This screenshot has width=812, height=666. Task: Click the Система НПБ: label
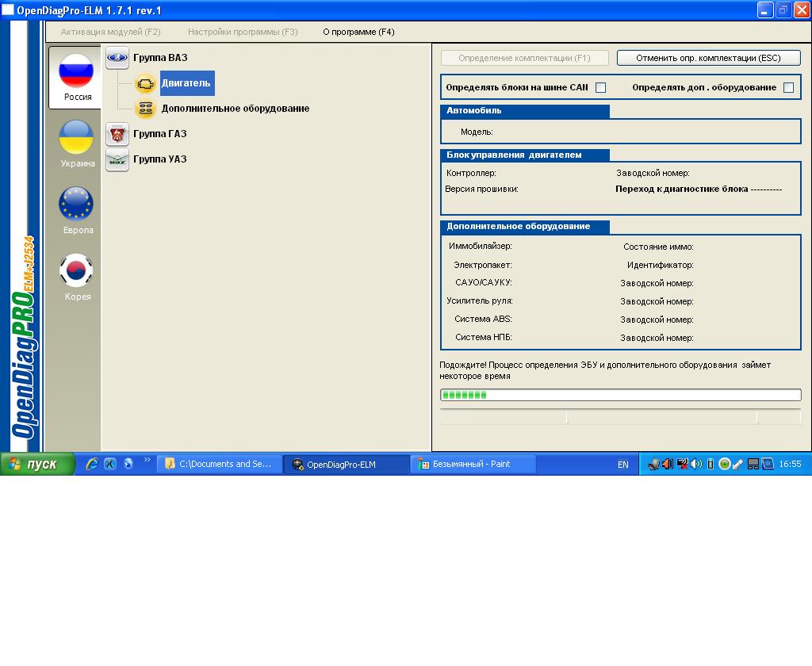pos(484,337)
